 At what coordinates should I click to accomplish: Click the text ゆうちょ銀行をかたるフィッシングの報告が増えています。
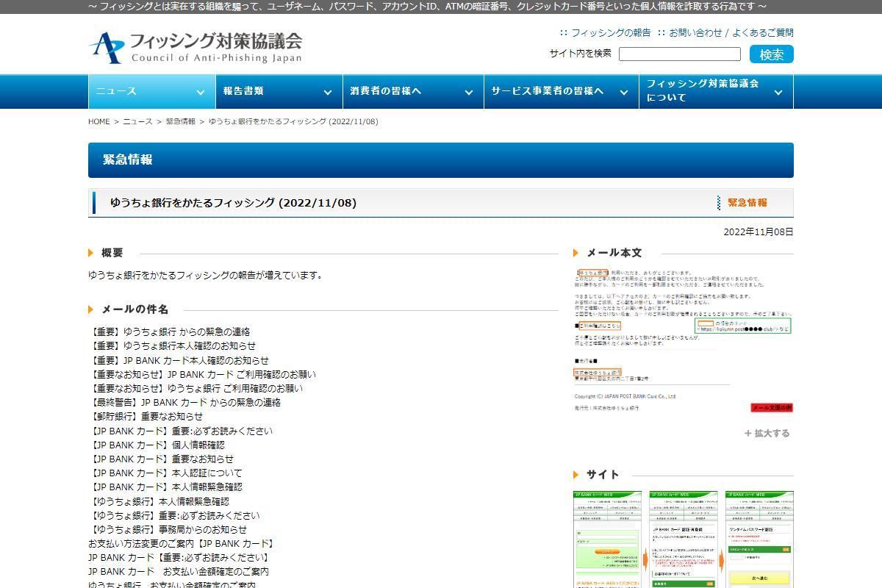pyautogui.click(x=205, y=276)
